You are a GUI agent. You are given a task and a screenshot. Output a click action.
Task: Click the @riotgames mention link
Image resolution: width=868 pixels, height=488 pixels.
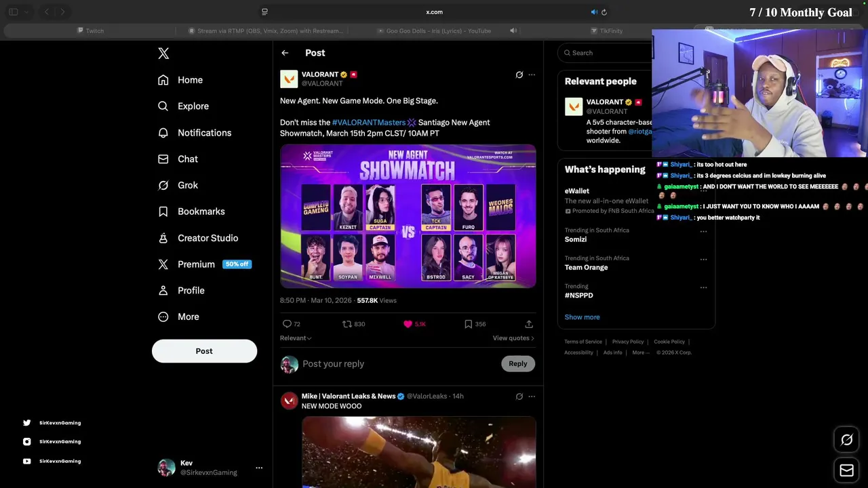(640, 131)
